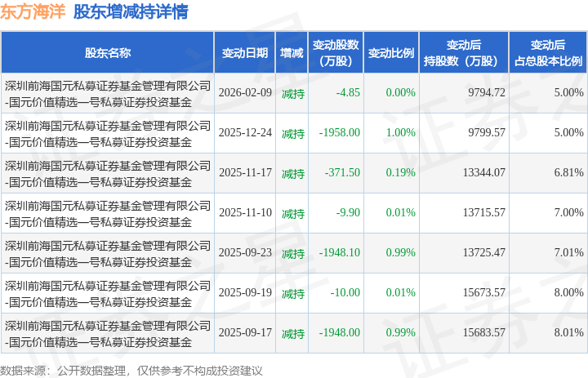Image resolution: width=588 pixels, height=378 pixels.
Task: Click shareholder name in the 2025-09-23 row
Action: [x=108, y=254]
